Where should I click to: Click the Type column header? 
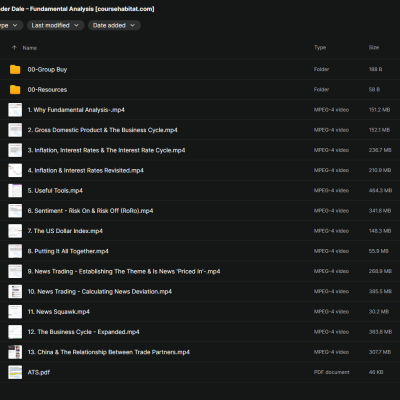(320, 48)
